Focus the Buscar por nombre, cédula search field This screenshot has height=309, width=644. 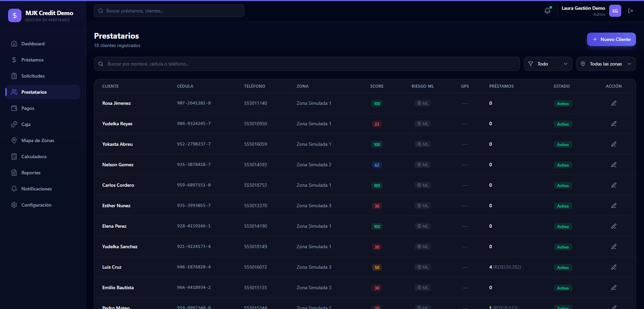point(307,64)
